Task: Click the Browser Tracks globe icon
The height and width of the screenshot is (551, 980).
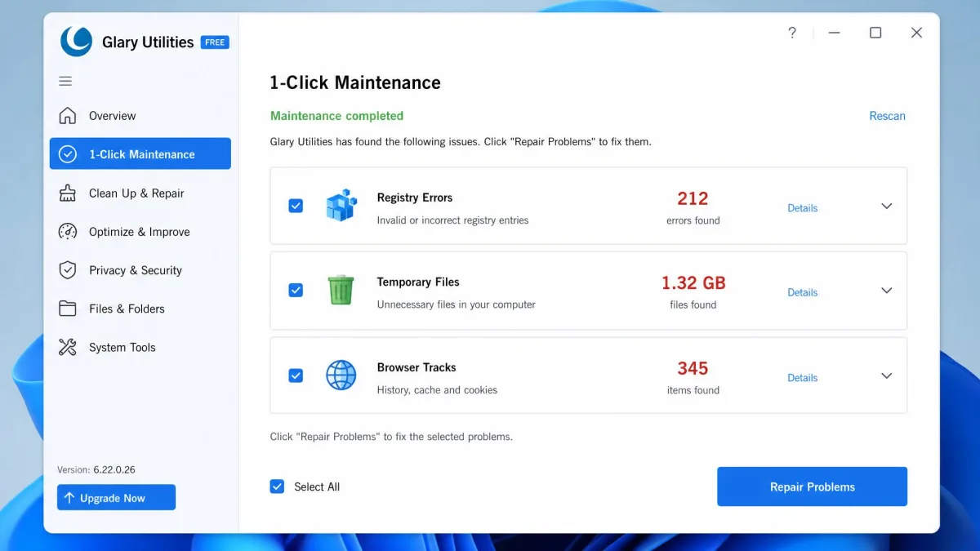Action: [341, 375]
